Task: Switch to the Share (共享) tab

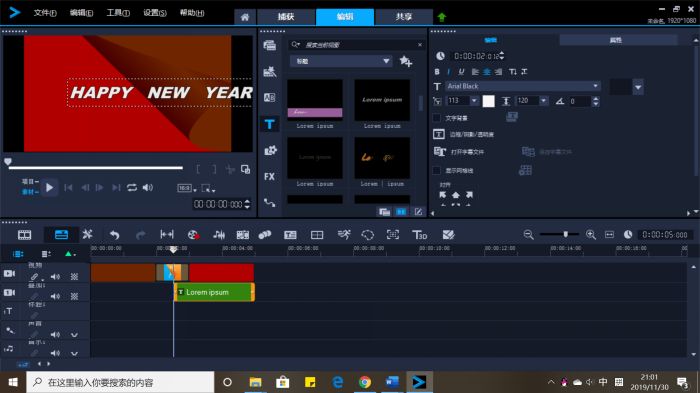Action: [404, 17]
